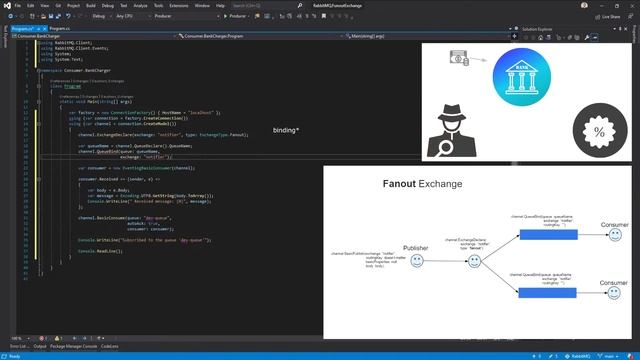Close the active Program.cs tab
Viewport: 640px width, 360px height.
click(x=44, y=29)
